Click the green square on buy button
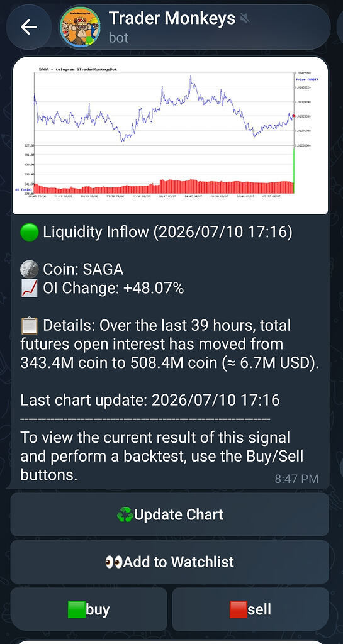The image size is (343, 644). click(77, 609)
